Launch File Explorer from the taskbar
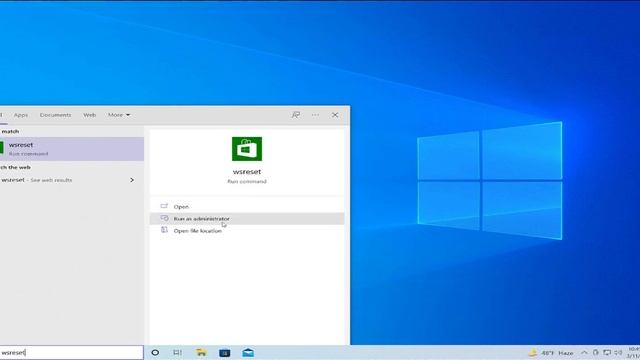This screenshot has width=640, height=360. click(x=201, y=353)
